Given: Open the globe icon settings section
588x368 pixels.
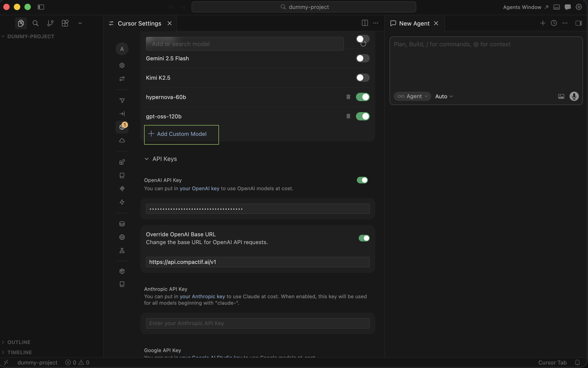Looking at the screenshot, I should (x=122, y=237).
